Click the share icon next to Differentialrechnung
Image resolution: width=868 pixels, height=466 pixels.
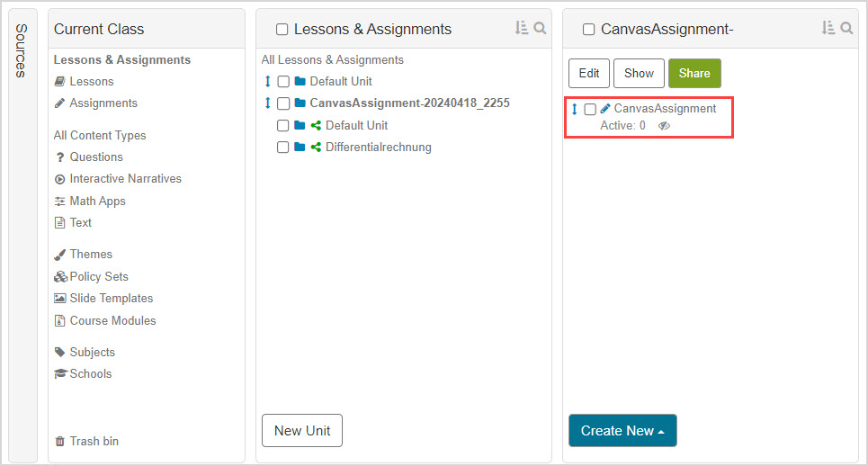point(316,148)
